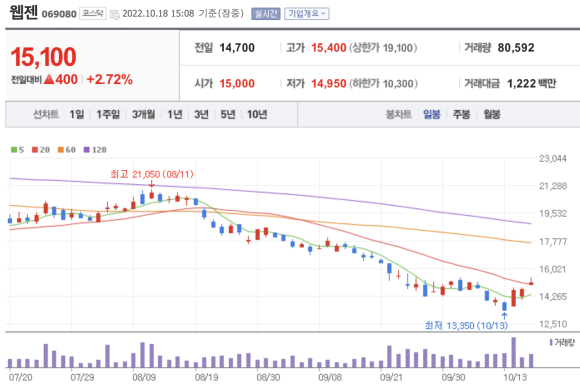Click the 거래량 volume legend label
The width and height of the screenshot is (580, 387).
coord(564,343)
